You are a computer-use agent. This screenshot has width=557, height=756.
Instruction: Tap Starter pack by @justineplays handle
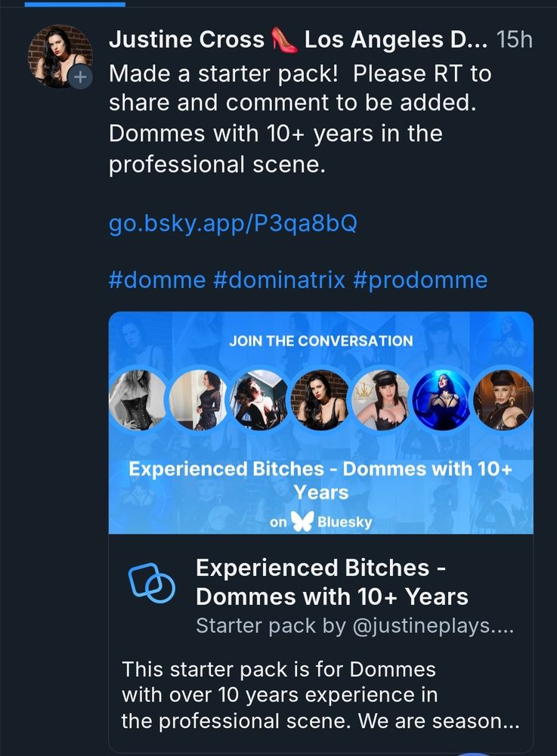[x=354, y=626]
